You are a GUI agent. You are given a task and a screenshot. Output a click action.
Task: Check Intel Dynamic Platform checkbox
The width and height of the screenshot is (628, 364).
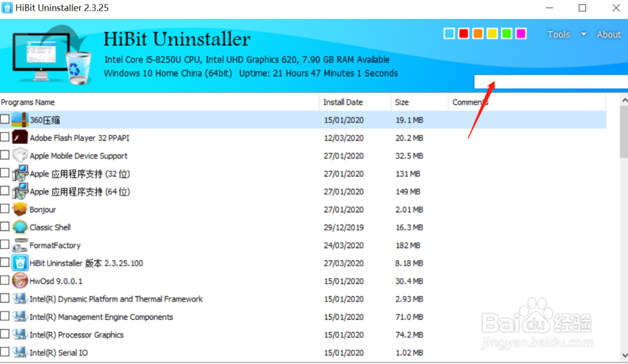5,298
